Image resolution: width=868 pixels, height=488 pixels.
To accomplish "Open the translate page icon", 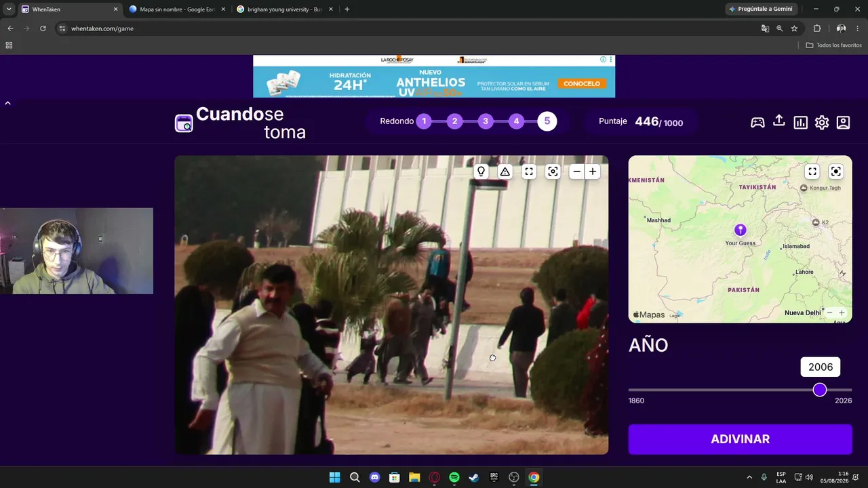I will pyautogui.click(x=765, y=28).
